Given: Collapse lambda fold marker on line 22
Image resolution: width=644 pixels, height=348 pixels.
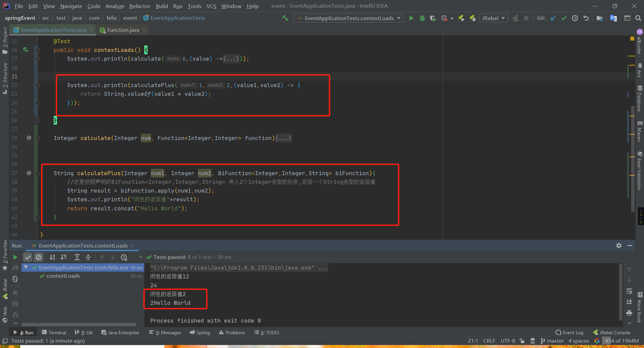Looking at the screenshot, I should [38, 85].
